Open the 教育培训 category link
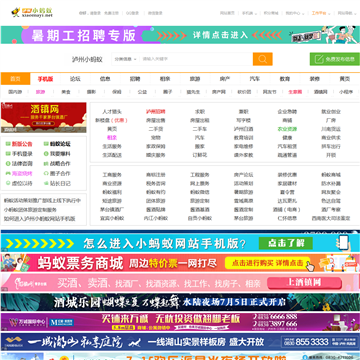 [x=243, y=138]
